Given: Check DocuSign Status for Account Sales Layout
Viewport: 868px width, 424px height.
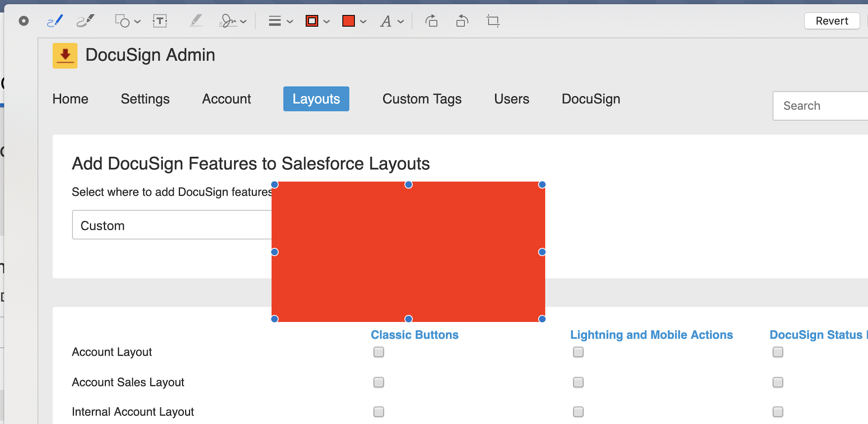Looking at the screenshot, I should point(778,382).
